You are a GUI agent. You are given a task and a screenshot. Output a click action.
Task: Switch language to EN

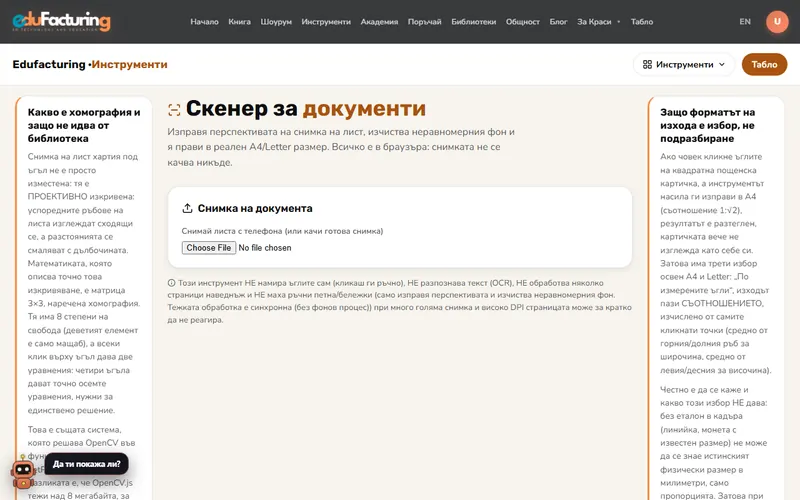pyautogui.click(x=745, y=21)
